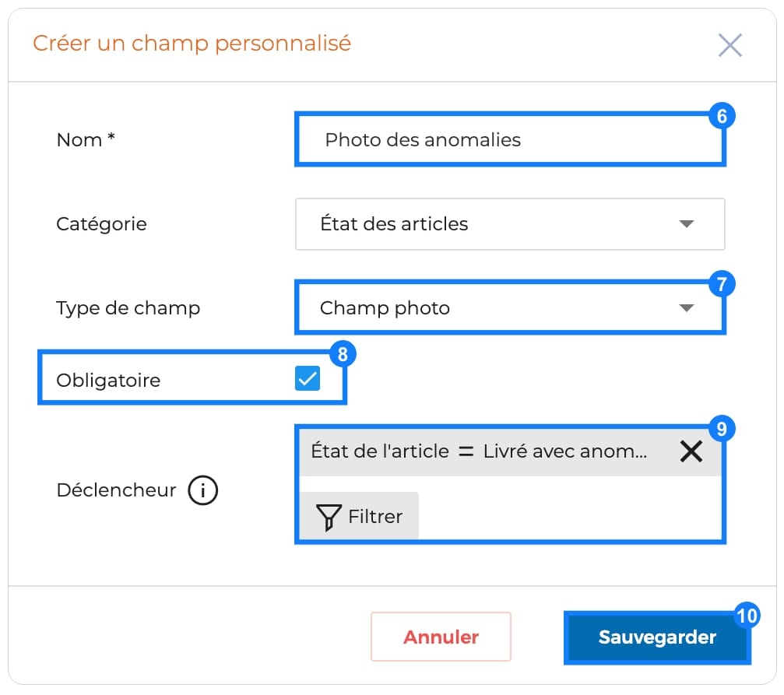This screenshot has height=695, width=784.
Task: Click the step 10 badge on Sauvegarder
Action: tap(747, 616)
